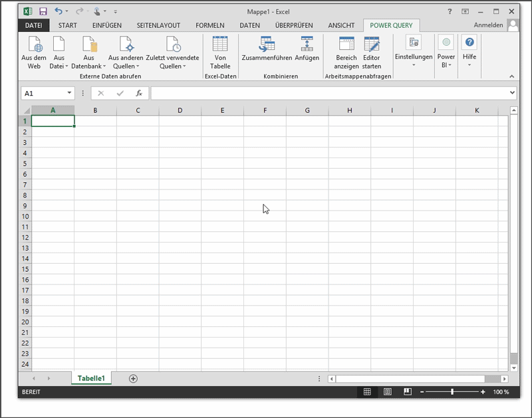
Task: Add a new sheet with plus icon
Action: tap(133, 378)
